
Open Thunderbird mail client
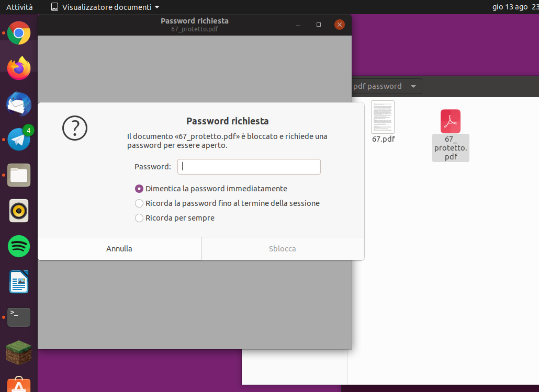18,104
